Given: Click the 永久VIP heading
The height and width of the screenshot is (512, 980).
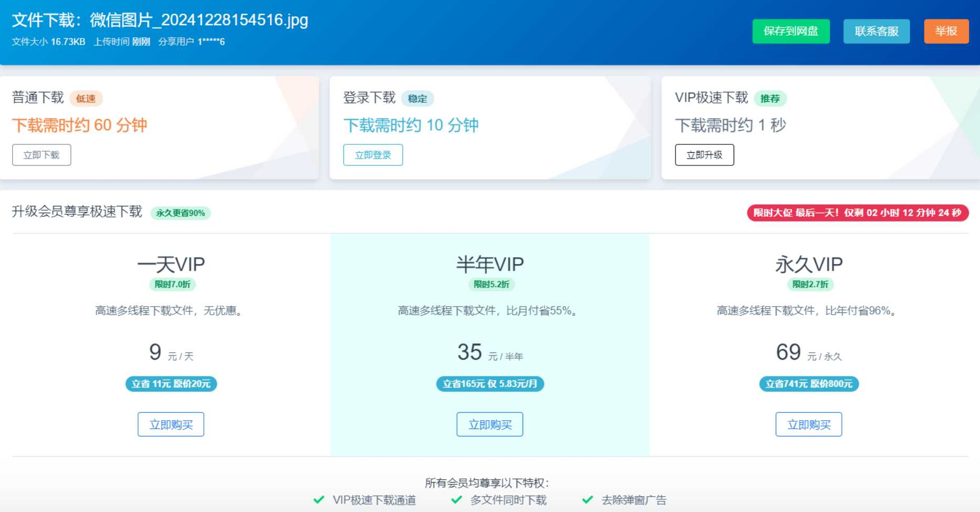Looking at the screenshot, I should click(x=809, y=264).
